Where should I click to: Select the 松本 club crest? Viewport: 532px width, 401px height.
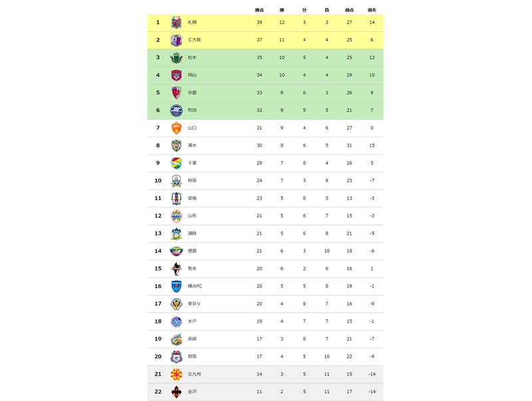pos(176,58)
